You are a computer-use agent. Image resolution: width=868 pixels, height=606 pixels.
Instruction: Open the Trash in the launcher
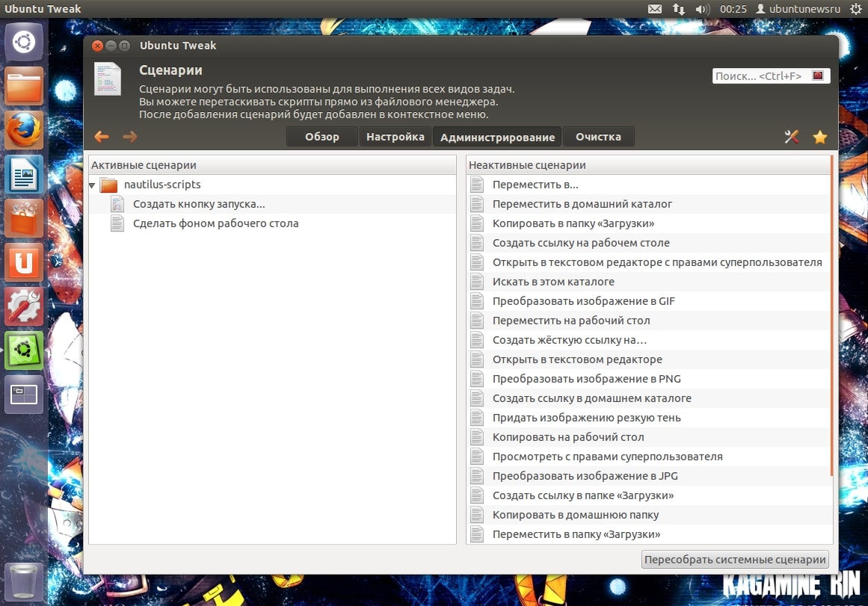24,581
